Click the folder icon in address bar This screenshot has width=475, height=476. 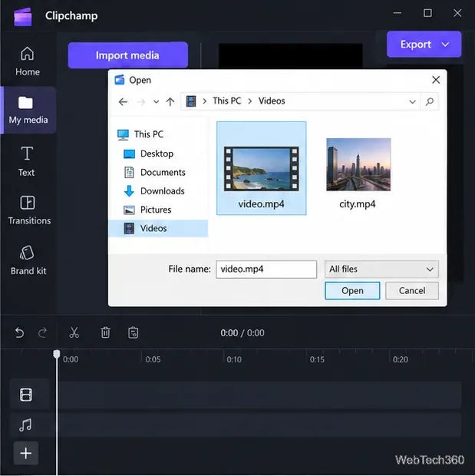tap(191, 101)
